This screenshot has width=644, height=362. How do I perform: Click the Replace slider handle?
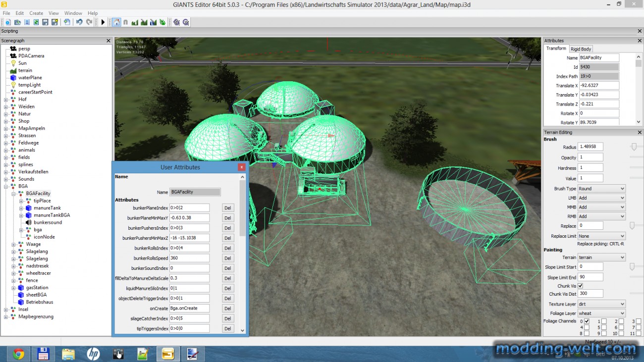(632, 225)
